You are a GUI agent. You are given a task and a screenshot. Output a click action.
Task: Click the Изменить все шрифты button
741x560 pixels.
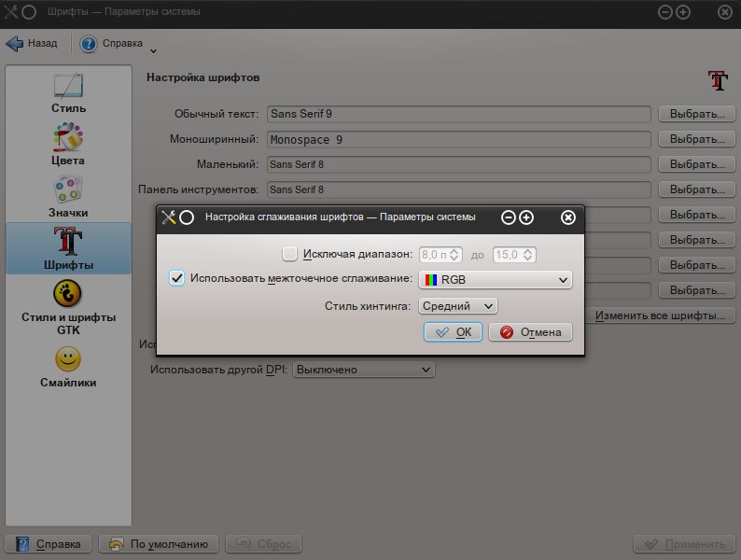[x=661, y=315]
